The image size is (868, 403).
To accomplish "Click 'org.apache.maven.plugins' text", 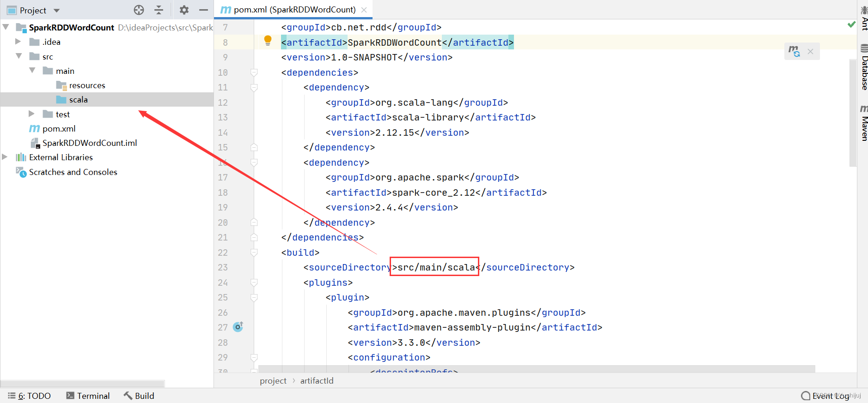I will pyautogui.click(x=464, y=313).
